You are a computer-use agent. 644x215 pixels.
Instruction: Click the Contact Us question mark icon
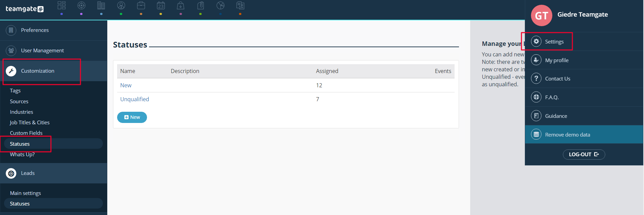[536, 78]
